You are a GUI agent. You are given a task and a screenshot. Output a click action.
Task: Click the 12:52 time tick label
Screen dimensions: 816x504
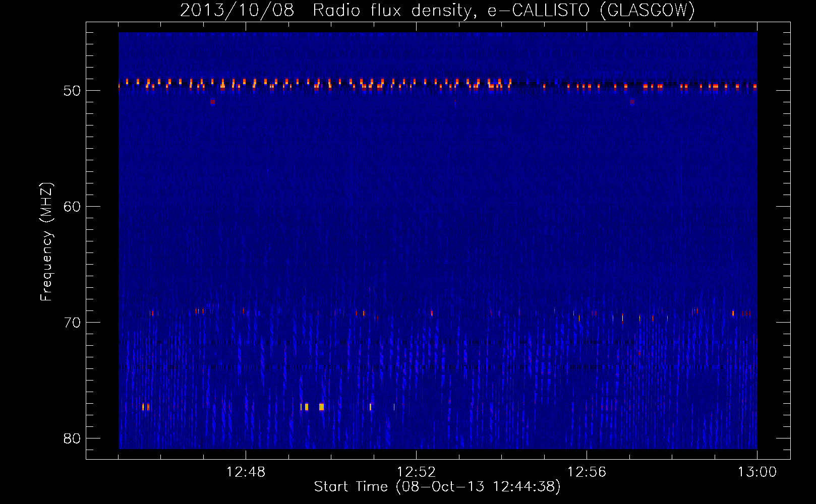click(416, 472)
